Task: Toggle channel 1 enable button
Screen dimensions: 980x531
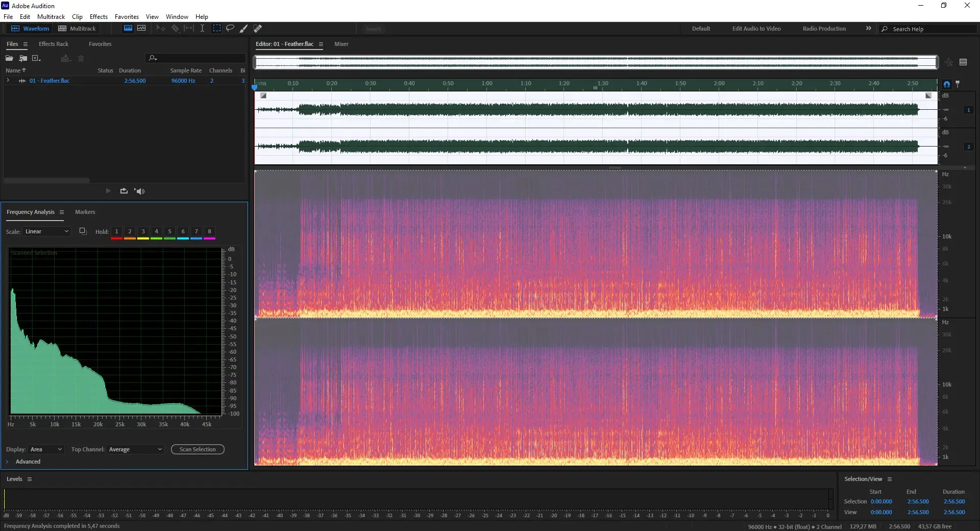Action: [x=968, y=110]
